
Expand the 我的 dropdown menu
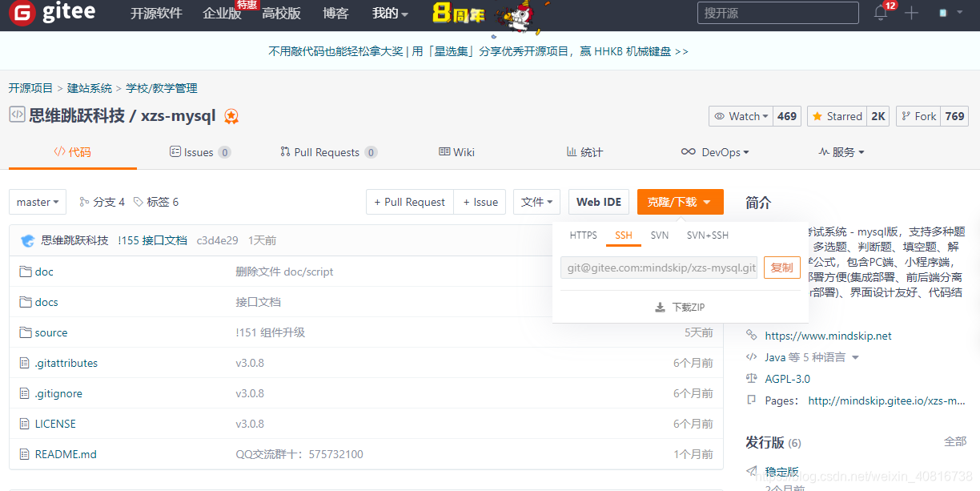point(390,14)
